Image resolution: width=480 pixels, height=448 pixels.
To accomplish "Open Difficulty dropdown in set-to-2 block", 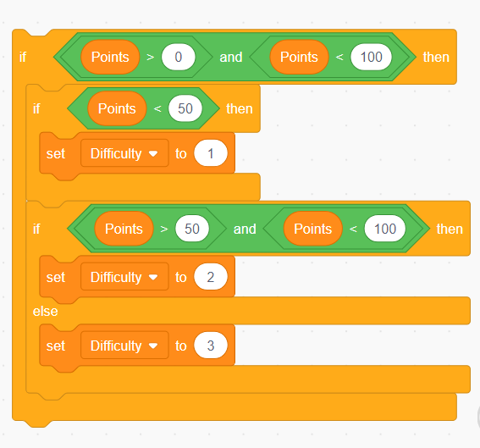I will (x=124, y=277).
